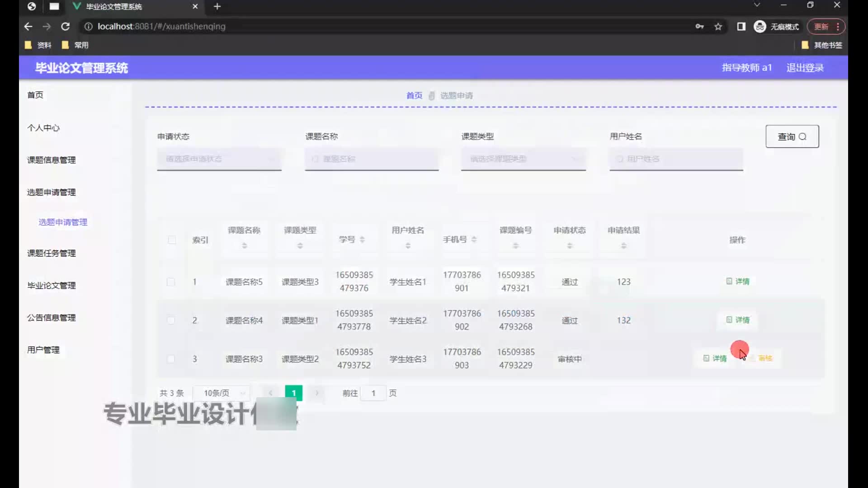Click the saved password key icon
868x488 pixels.
click(x=699, y=27)
